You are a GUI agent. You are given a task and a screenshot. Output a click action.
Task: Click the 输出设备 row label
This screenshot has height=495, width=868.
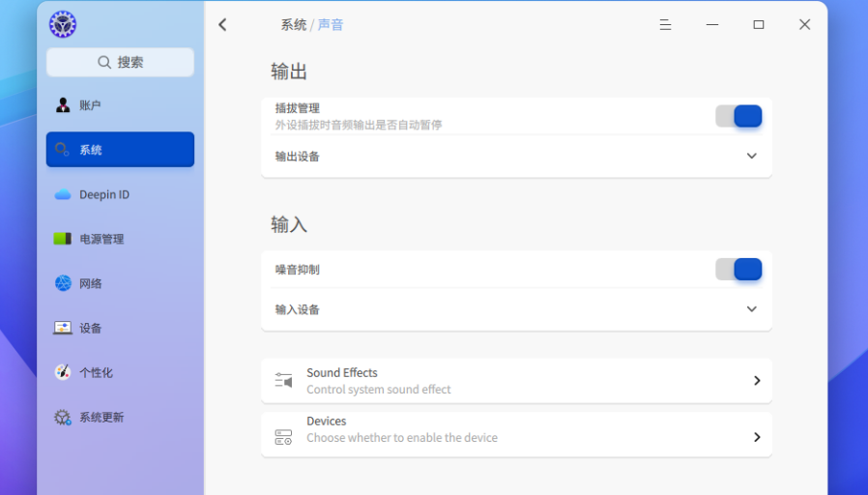click(298, 157)
